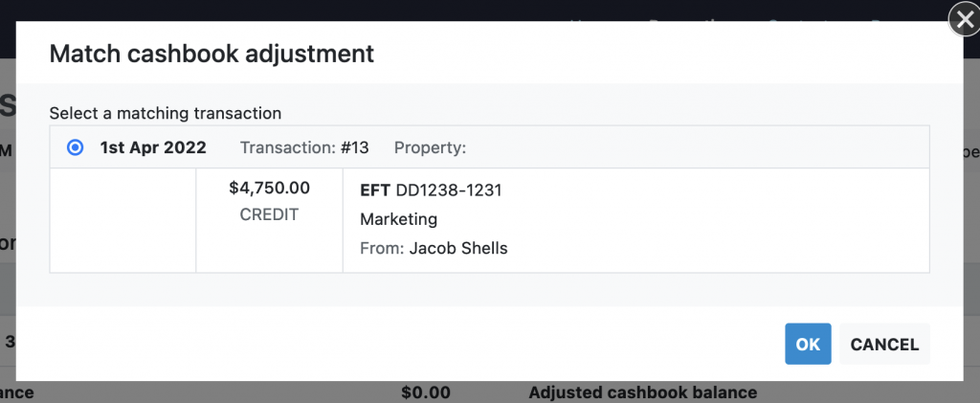This screenshot has height=403, width=980.
Task: Cancel the cashbook adjustment match
Action: tap(884, 345)
